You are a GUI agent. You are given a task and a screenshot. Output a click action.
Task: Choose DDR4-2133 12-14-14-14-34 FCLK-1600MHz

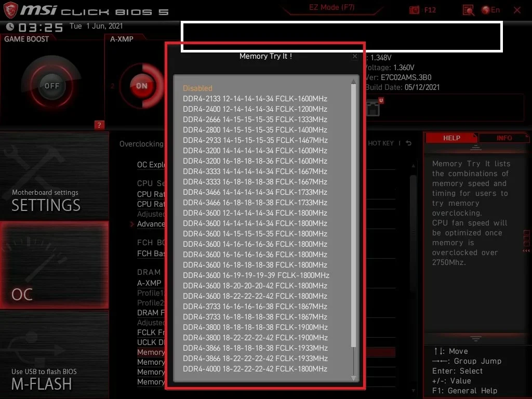(x=255, y=99)
